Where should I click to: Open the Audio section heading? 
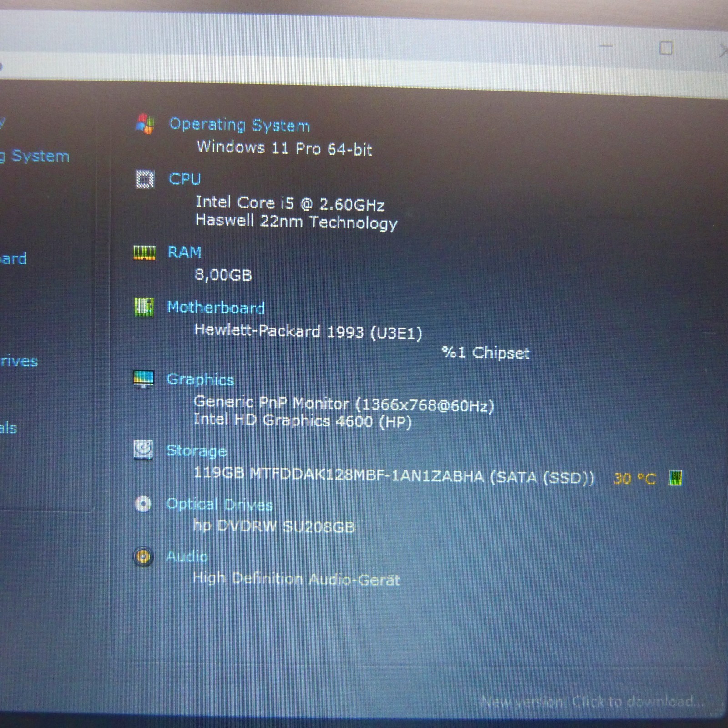click(x=187, y=556)
